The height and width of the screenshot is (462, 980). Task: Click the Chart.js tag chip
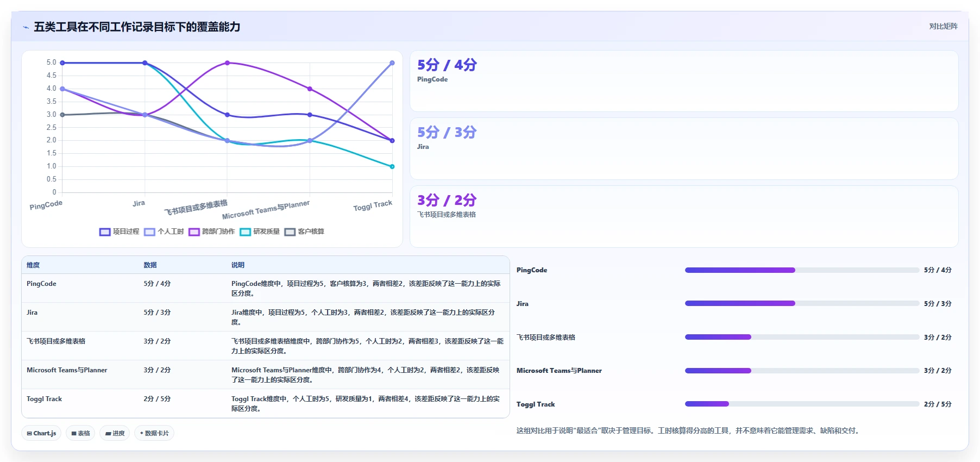point(41,433)
